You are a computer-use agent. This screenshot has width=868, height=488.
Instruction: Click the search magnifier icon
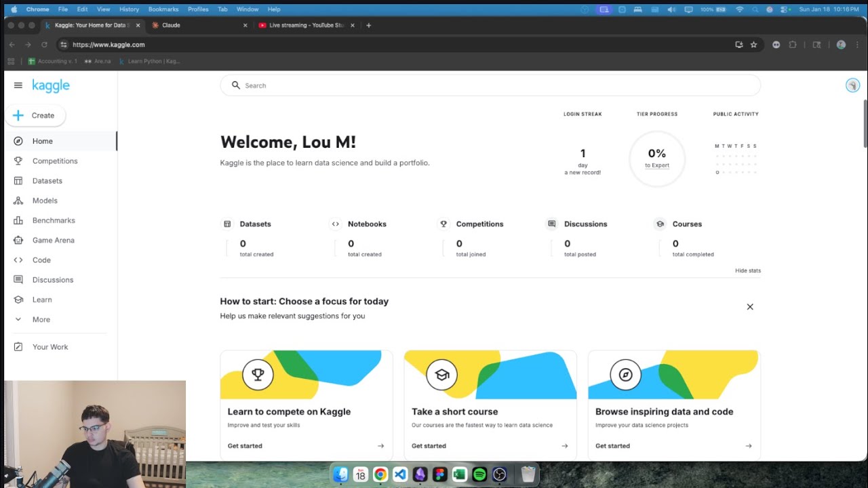[236, 85]
